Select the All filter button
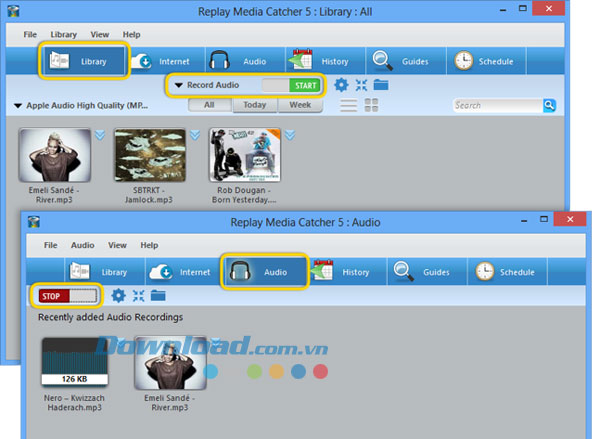This screenshot has height=439, width=600. (209, 105)
